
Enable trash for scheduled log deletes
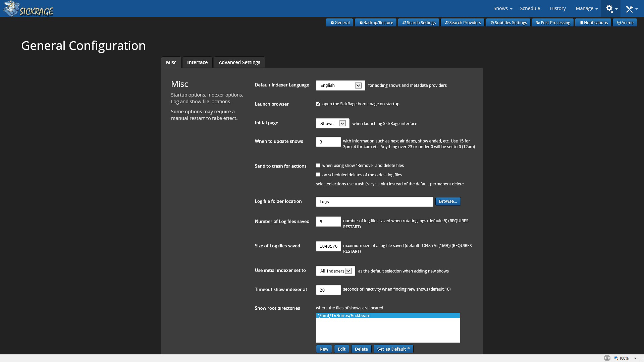pos(318,175)
